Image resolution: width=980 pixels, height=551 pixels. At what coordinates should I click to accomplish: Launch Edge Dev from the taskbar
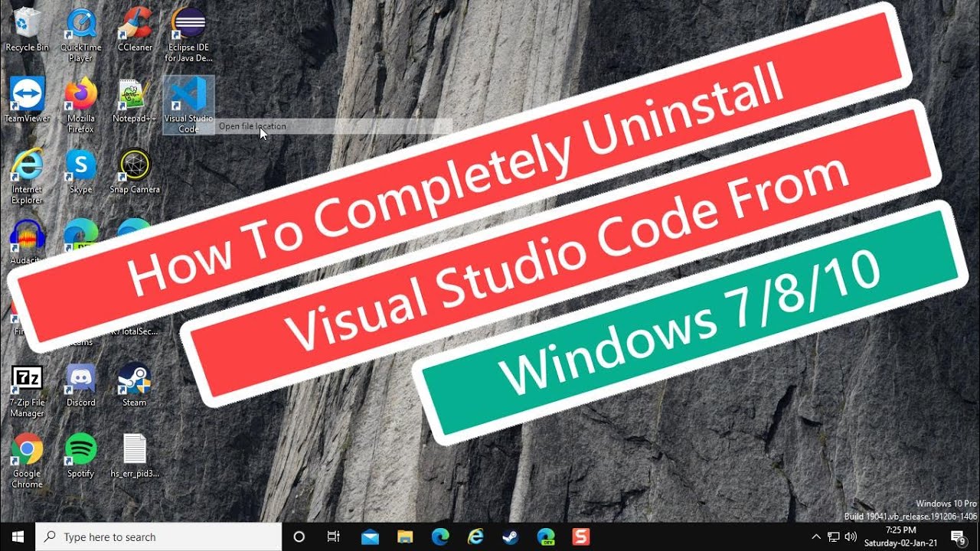click(x=546, y=537)
